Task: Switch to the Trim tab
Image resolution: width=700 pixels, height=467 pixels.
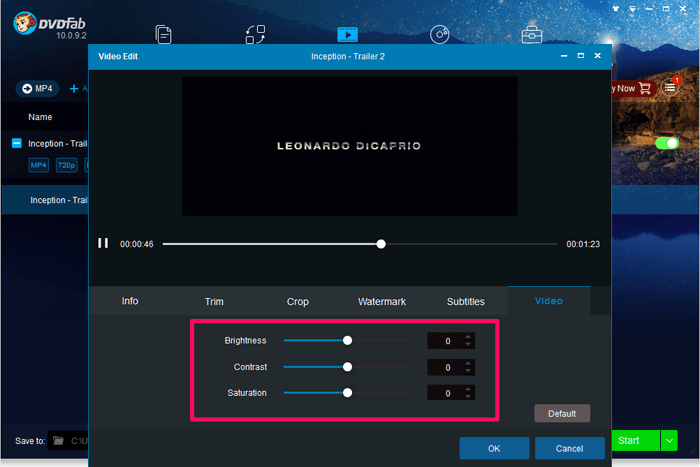Action: [214, 302]
